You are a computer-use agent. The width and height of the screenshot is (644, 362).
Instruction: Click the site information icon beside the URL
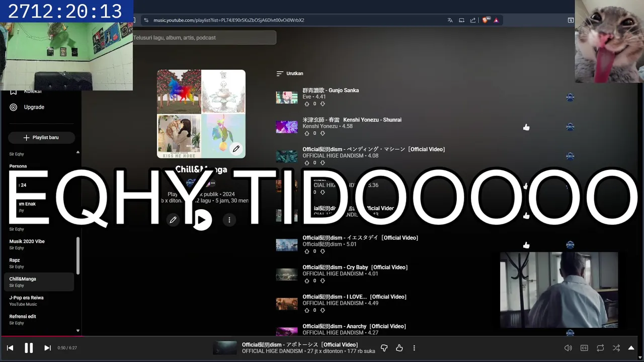(146, 20)
